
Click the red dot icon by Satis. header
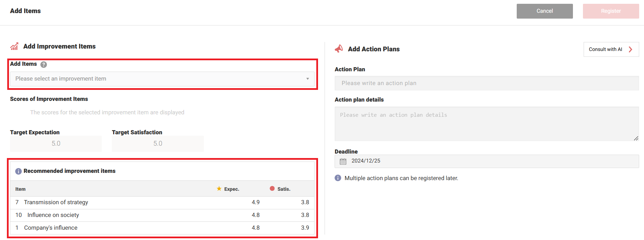(272, 189)
